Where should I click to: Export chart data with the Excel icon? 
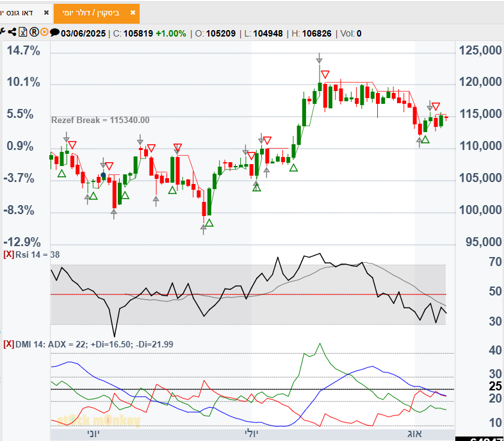(x=22, y=33)
